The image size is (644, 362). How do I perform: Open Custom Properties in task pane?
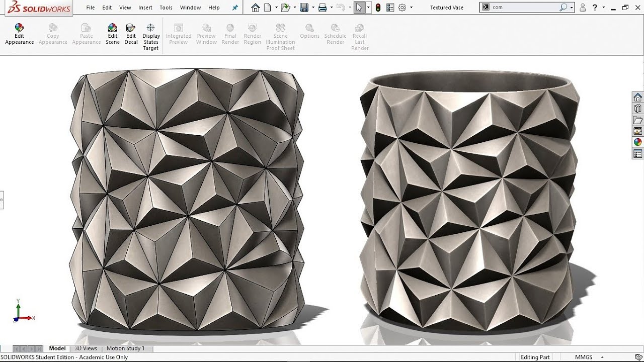click(x=638, y=154)
